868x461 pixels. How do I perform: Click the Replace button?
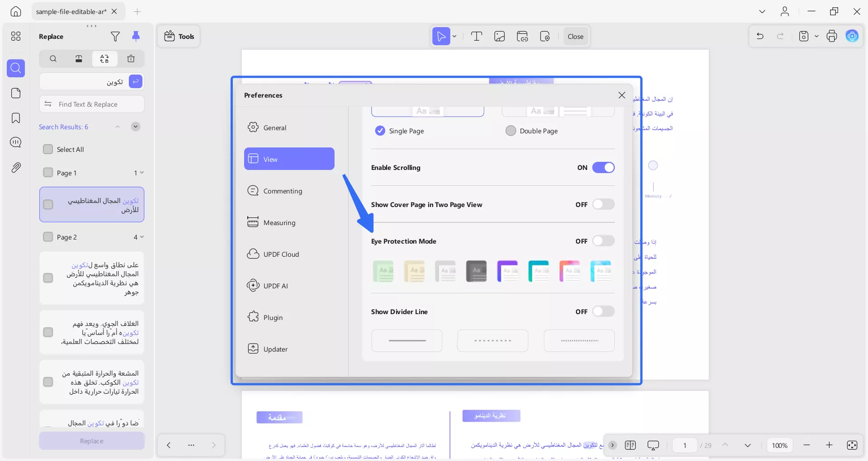pos(92,441)
